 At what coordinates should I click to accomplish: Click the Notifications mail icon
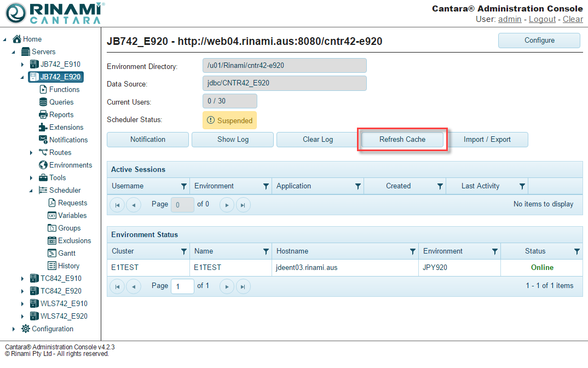point(43,140)
